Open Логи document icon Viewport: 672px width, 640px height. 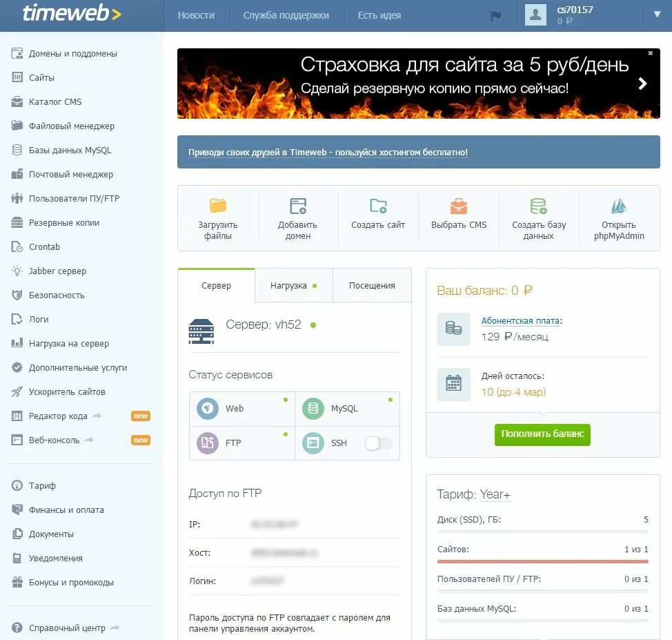pos(17,319)
